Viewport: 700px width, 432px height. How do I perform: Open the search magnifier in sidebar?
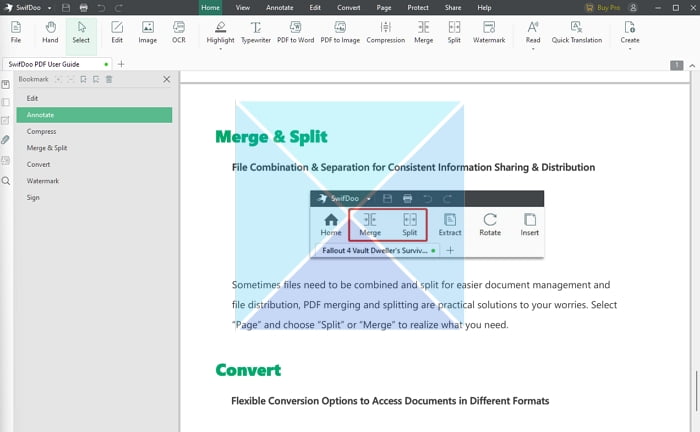[5, 181]
